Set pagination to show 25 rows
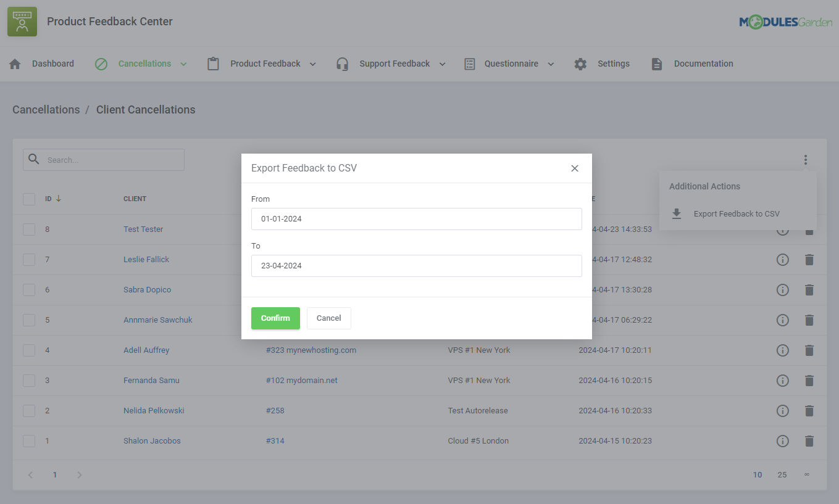The width and height of the screenshot is (839, 504). click(x=782, y=474)
